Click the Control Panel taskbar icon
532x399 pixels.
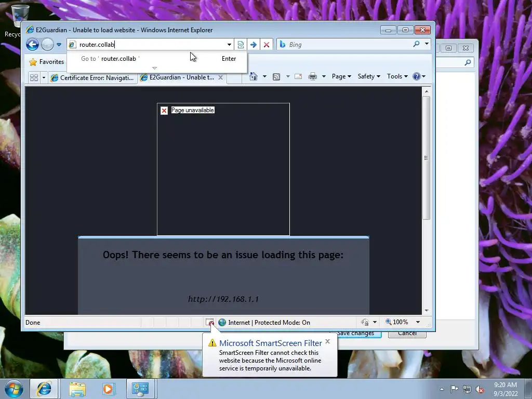coord(140,389)
